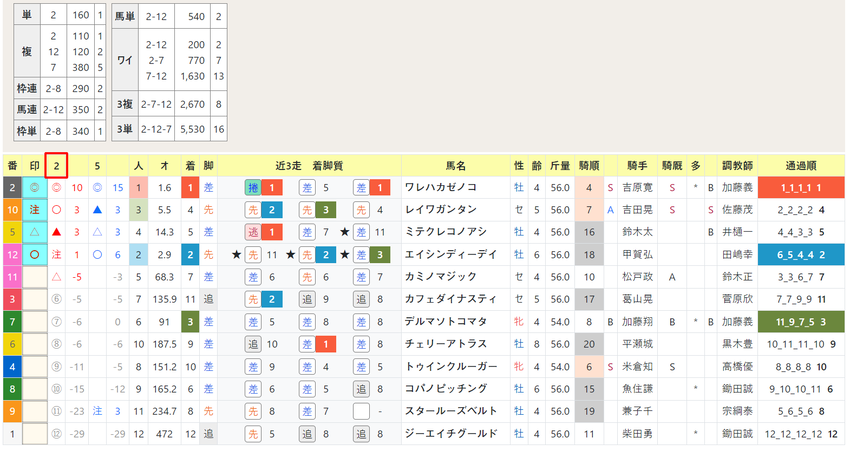This screenshot has height=451, width=850.
Task: Click the 注 mark cell in レイワガンタン row
Action: tap(35, 210)
